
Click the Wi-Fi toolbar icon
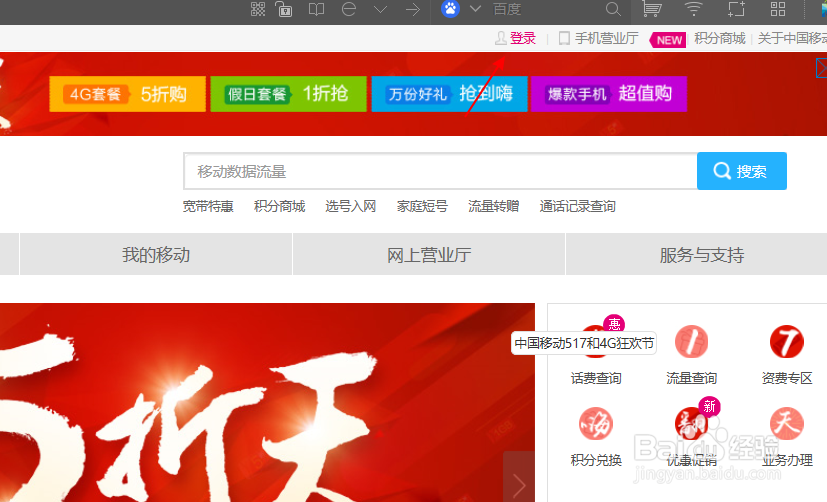click(693, 9)
